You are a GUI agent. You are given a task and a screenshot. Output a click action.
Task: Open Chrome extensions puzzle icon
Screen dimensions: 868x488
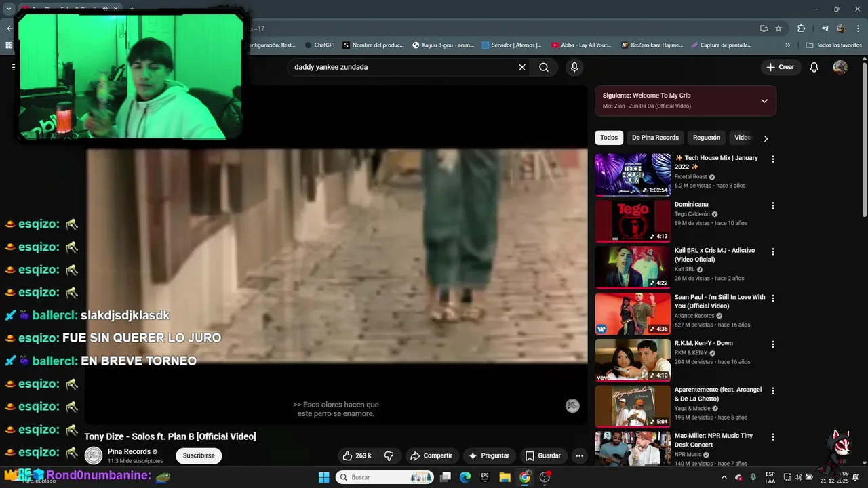801,28
